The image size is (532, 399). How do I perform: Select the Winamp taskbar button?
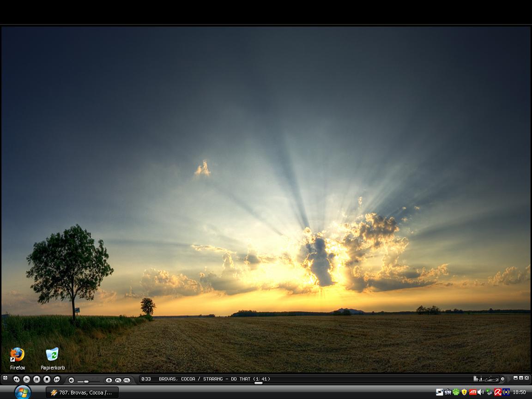(x=82, y=393)
